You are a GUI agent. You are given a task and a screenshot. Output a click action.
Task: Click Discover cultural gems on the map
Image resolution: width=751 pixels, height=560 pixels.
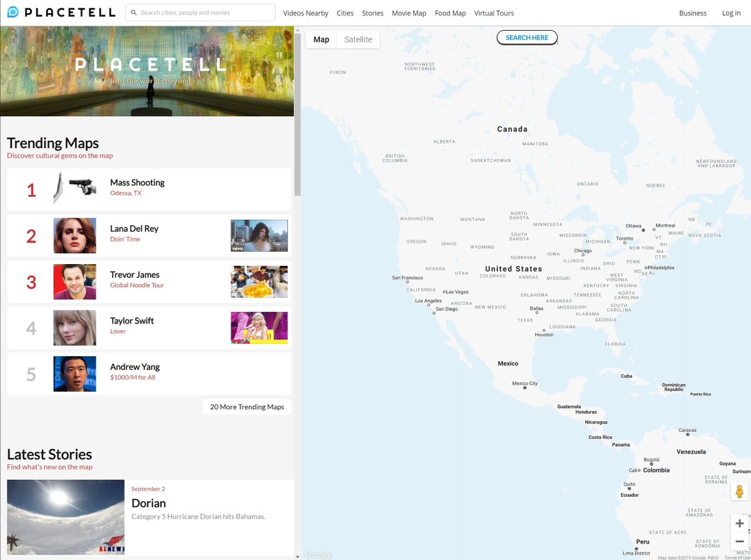tap(60, 156)
